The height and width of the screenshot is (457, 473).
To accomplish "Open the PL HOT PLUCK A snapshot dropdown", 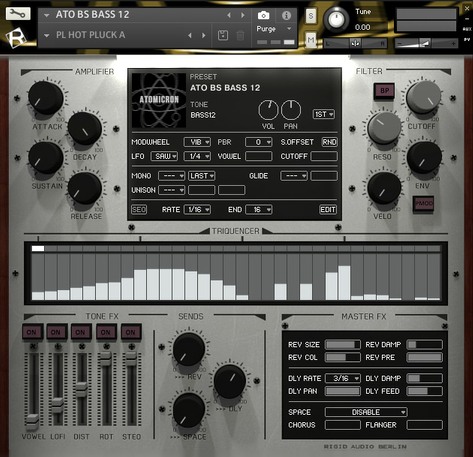I will click(47, 35).
